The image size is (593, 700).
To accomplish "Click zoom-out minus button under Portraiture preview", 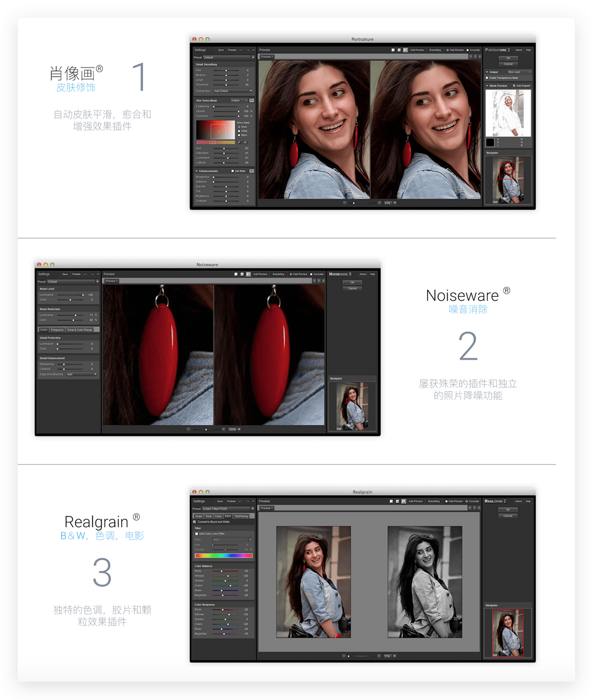I will [x=344, y=203].
